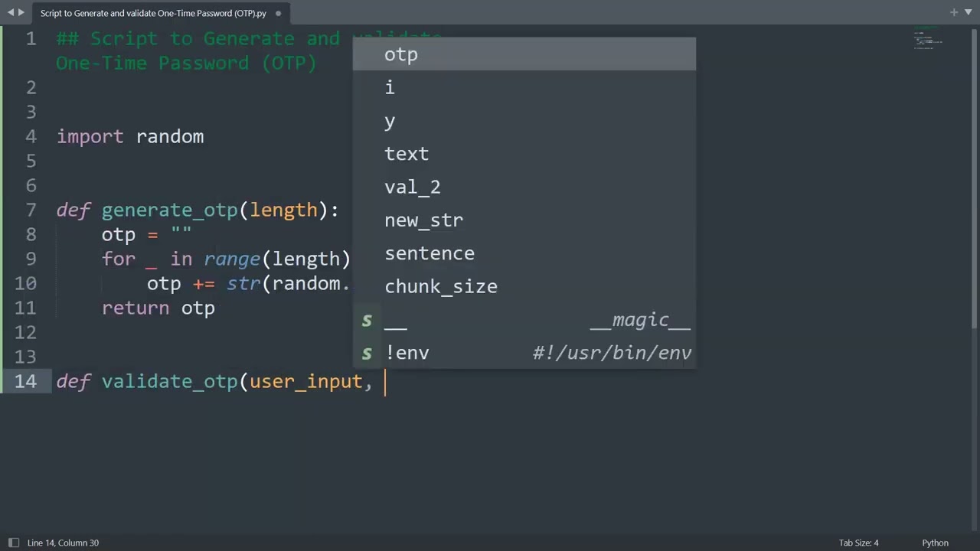Click the vertical scrollbar on the right edge
This screenshot has width=980, height=551.
[975, 180]
